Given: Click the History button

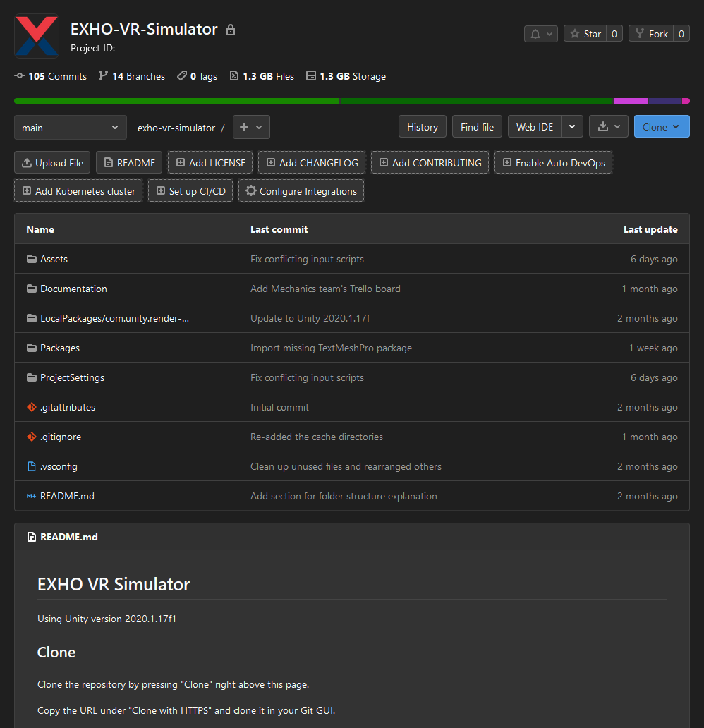Looking at the screenshot, I should (422, 127).
